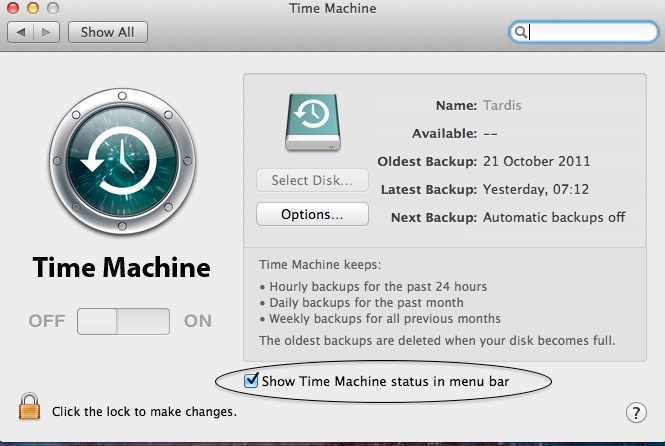Open help with the question mark button

click(636, 411)
